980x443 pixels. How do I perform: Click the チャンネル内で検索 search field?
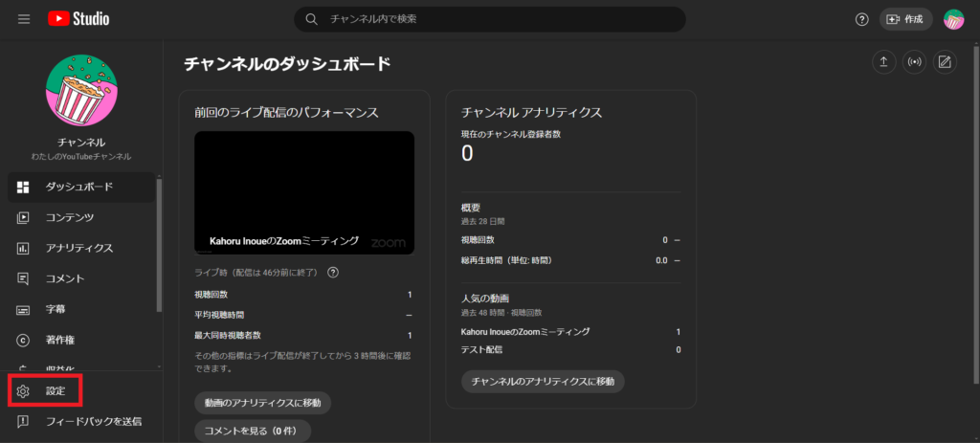click(498, 19)
